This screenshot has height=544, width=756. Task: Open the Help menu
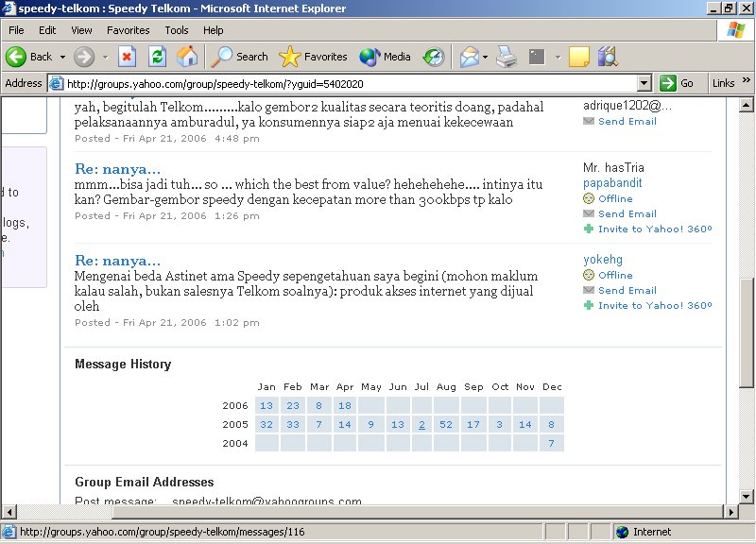[214, 30]
